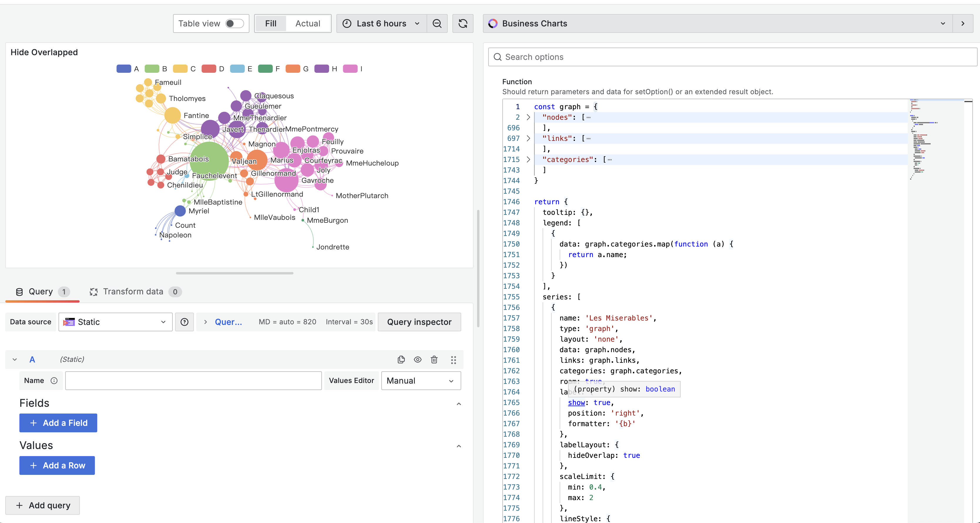This screenshot has height=523, width=980.
Task: Click the Add a Field button
Action: click(58, 423)
